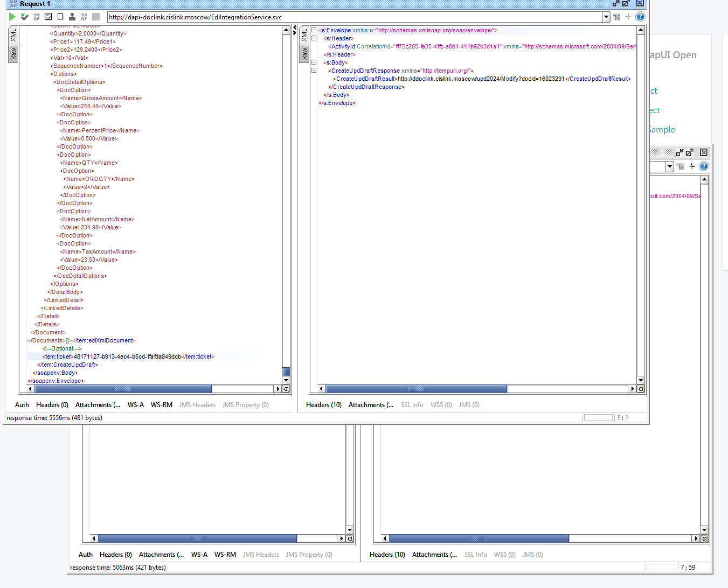The height and width of the screenshot is (588, 728).
Task: Click the gray stop/cancel request icon
Action: 96,17
